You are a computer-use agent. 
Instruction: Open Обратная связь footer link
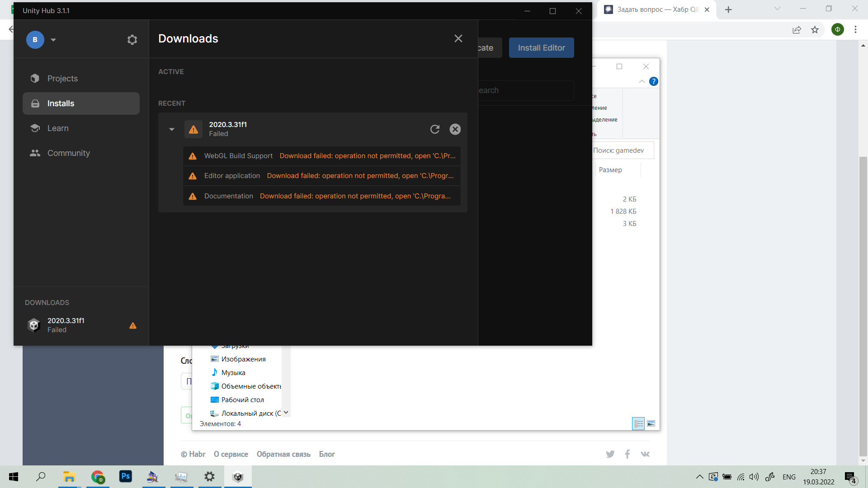[x=283, y=455]
